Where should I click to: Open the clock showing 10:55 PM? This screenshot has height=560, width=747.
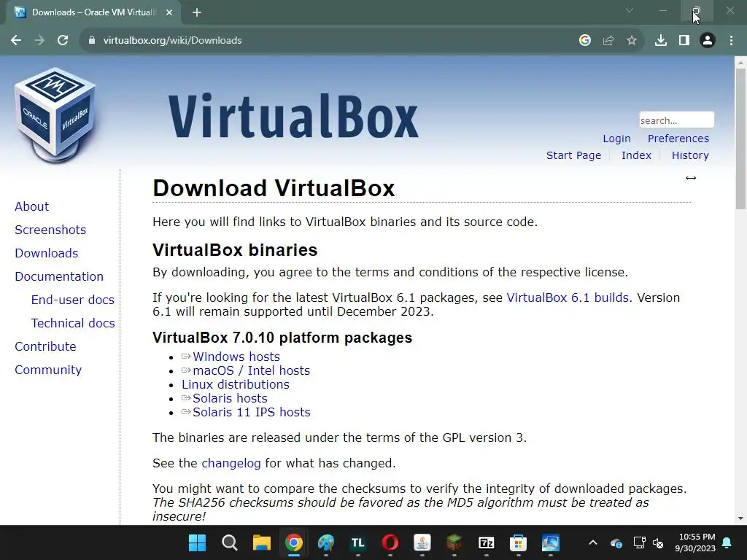click(x=695, y=542)
